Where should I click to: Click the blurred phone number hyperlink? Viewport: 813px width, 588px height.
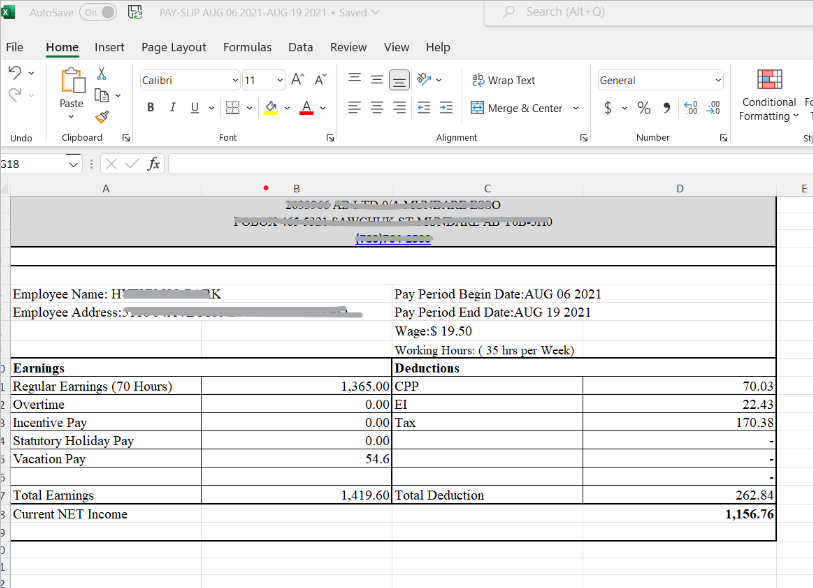[393, 239]
